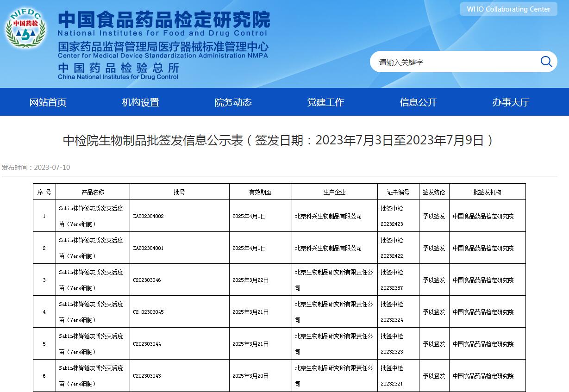This screenshot has height=392, width=569.
Task: Go to 网站首页 in navigation bar
Action: [x=48, y=102]
